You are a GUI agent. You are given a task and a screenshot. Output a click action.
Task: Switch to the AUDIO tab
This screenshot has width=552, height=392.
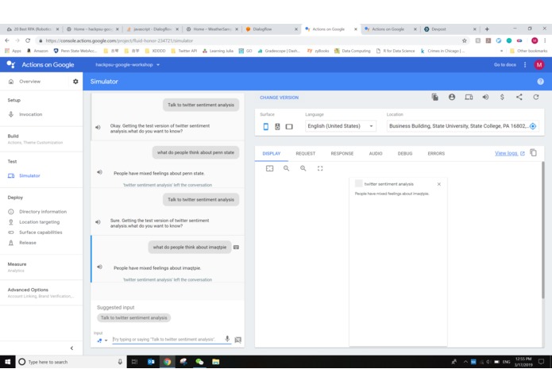pyautogui.click(x=376, y=154)
